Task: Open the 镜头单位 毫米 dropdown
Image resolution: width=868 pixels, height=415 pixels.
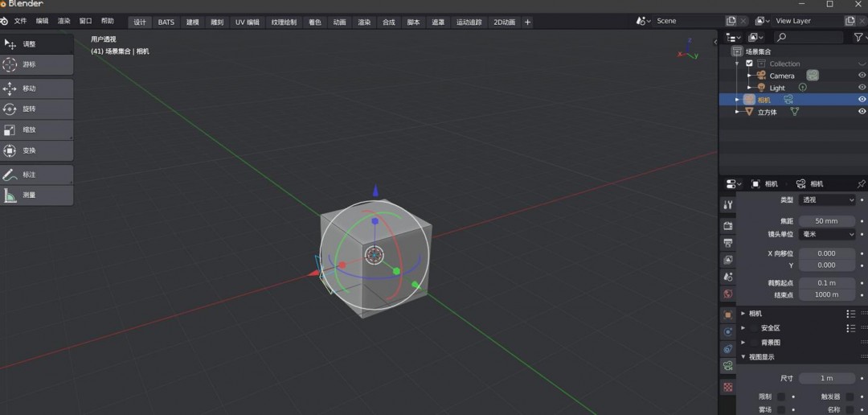Action: coord(827,234)
